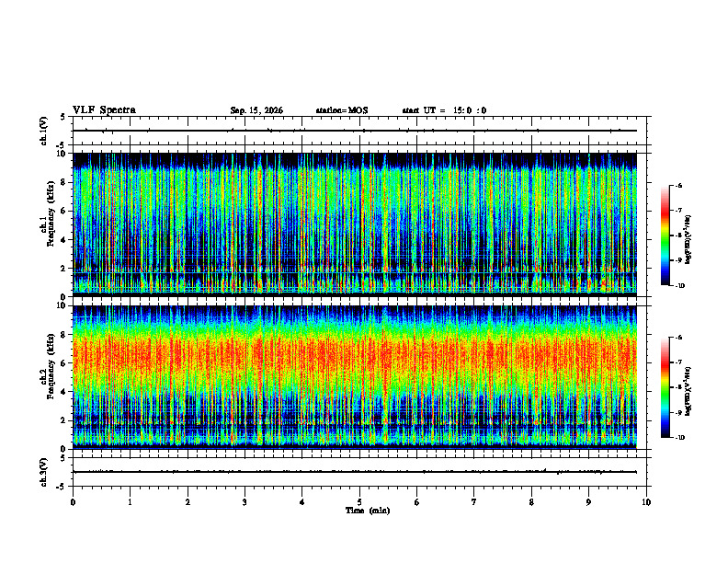Screen dimensions: 728x563
Task: Click the 3 minute tick label
Action: click(245, 502)
